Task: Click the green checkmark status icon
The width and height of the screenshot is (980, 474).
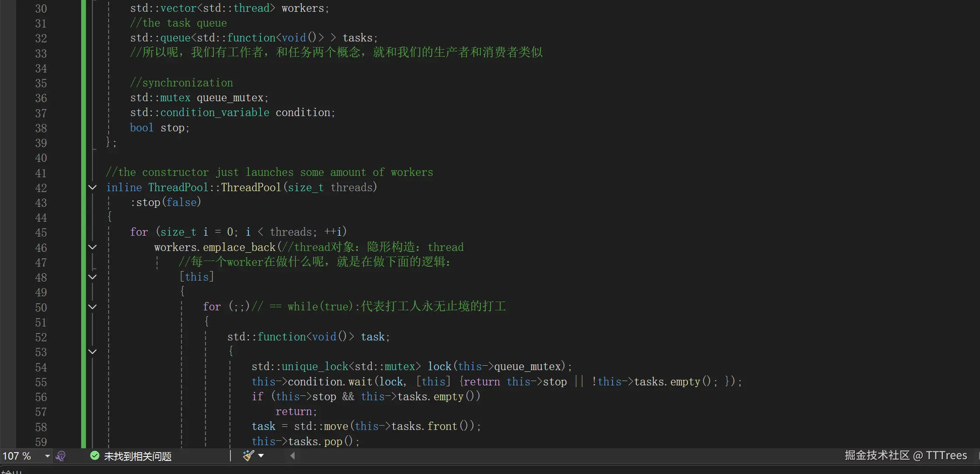Action: [94, 456]
